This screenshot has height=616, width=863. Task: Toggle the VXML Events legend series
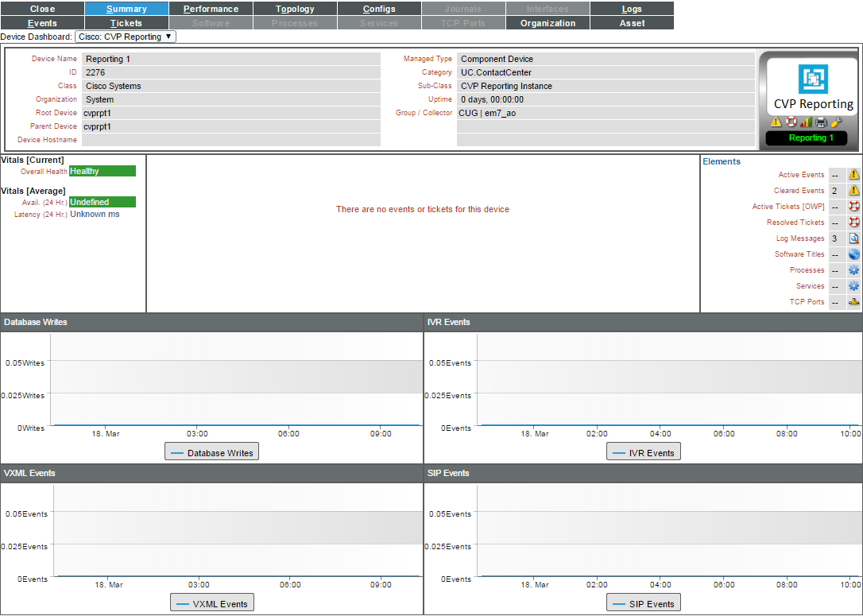point(212,603)
